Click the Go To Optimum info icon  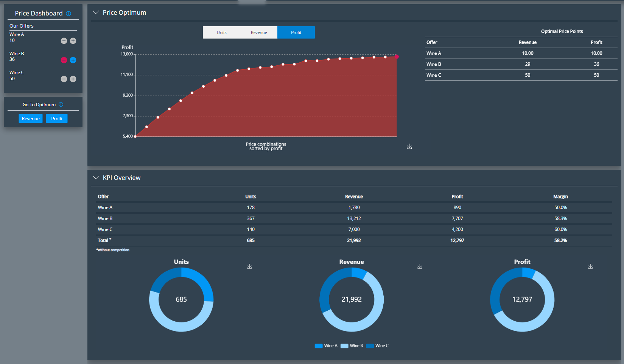(x=61, y=105)
